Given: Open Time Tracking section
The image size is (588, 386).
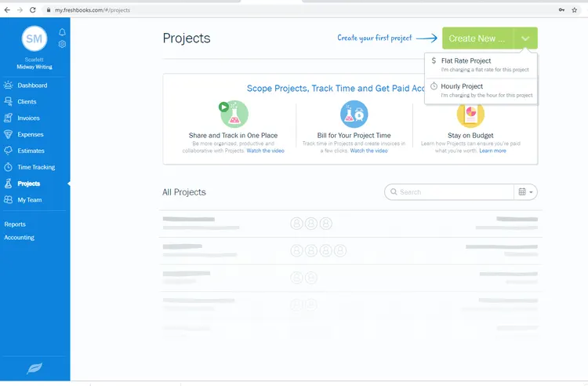Looking at the screenshot, I should click(x=36, y=167).
